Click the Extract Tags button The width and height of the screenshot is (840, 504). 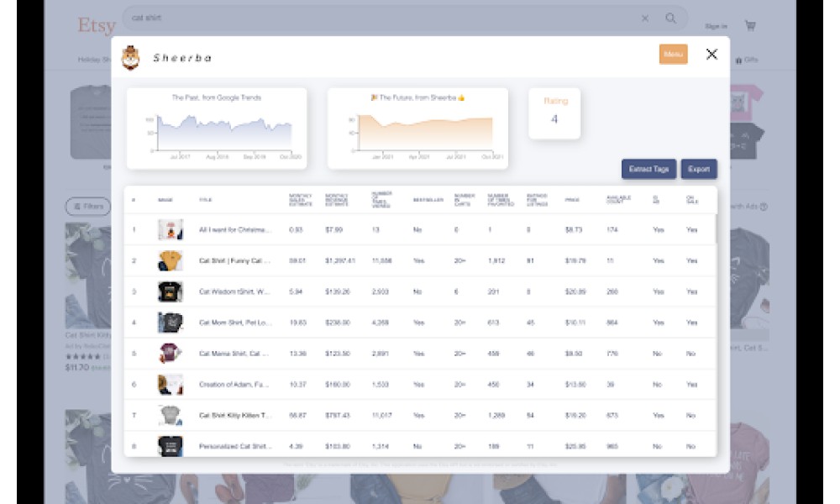(x=648, y=169)
